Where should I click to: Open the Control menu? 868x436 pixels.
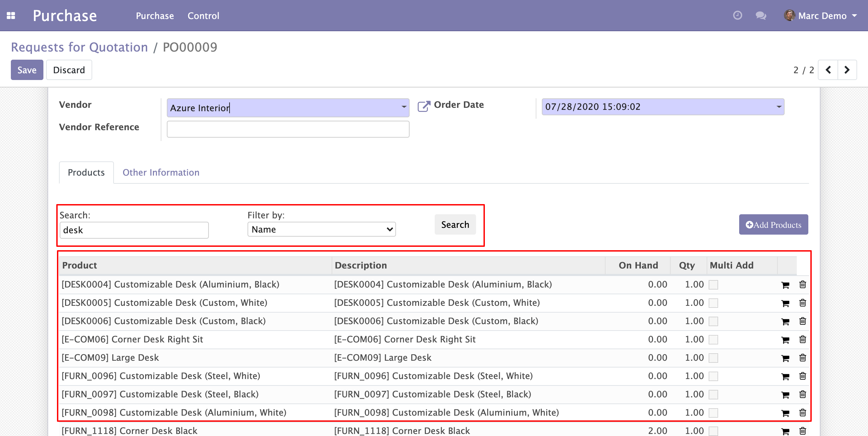[203, 16]
